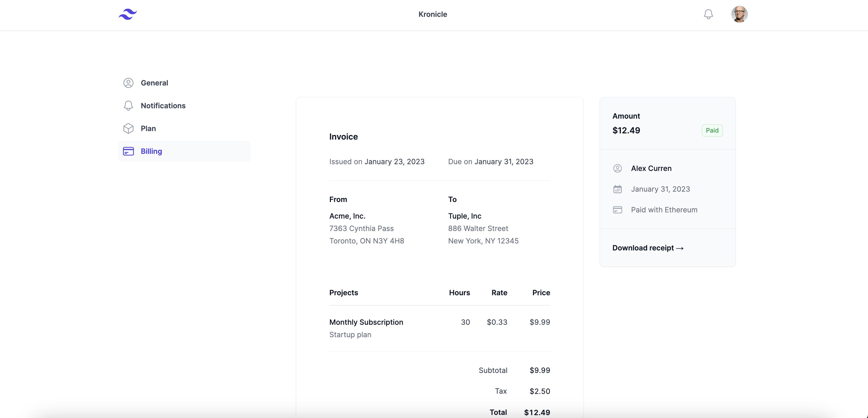
Task: Click the Alex Curren name
Action: 651,168
